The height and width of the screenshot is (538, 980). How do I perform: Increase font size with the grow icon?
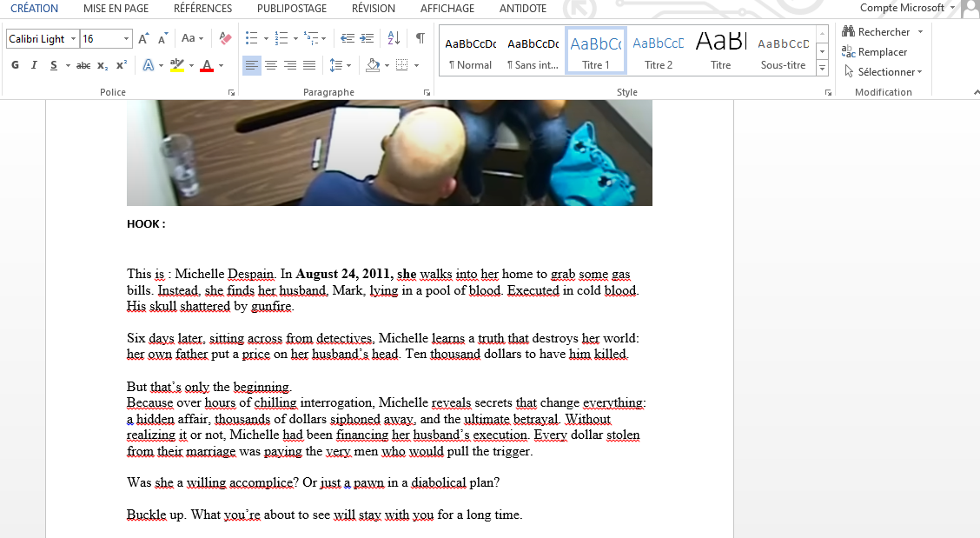coord(143,38)
